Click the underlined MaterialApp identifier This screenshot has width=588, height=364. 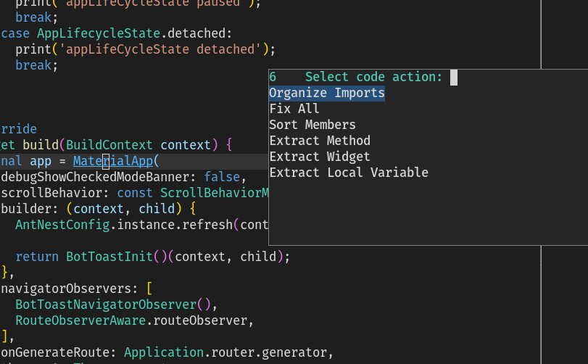(x=113, y=161)
